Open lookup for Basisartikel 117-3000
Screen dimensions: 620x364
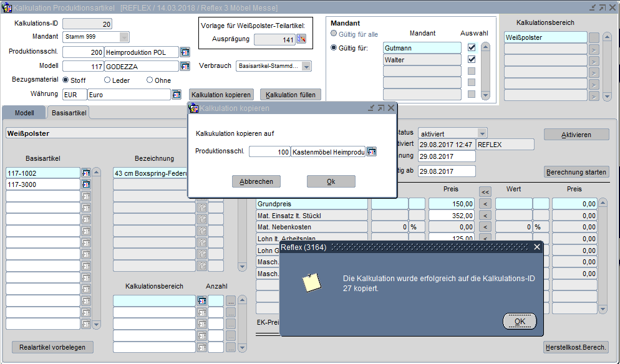pos(86,184)
